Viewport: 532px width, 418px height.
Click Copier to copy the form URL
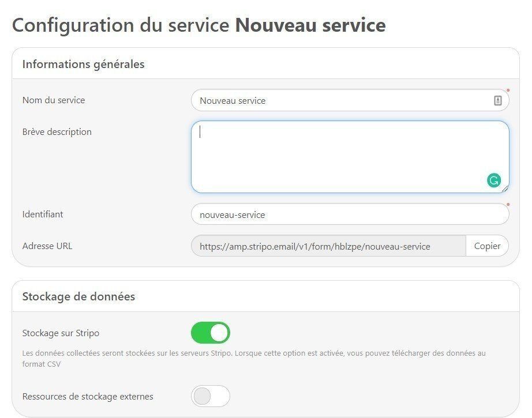[x=487, y=246]
